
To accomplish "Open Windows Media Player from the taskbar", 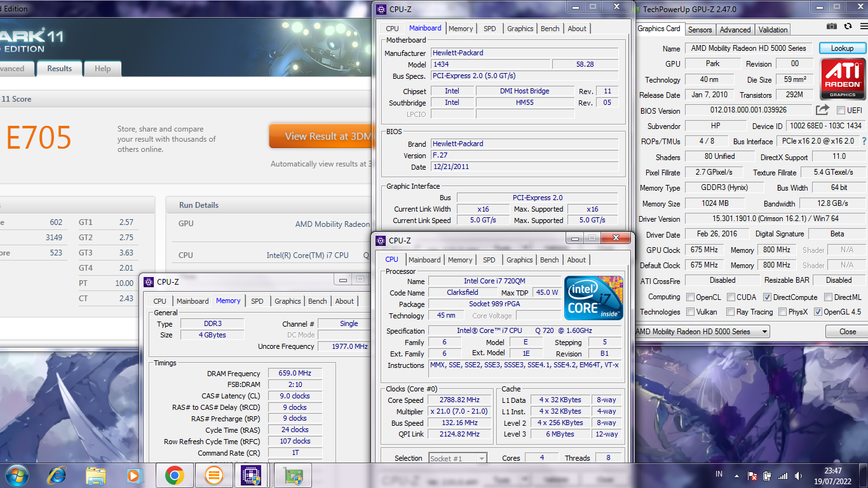I will point(133,475).
